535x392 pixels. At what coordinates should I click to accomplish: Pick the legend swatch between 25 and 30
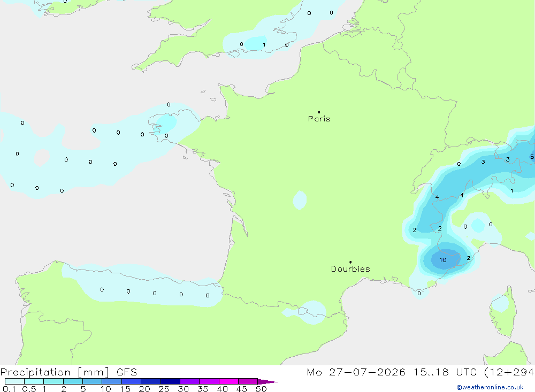[170, 381]
